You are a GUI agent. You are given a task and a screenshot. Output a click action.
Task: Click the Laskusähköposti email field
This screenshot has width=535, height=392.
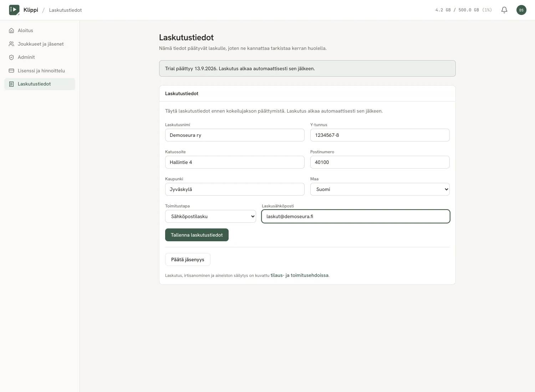(x=356, y=216)
